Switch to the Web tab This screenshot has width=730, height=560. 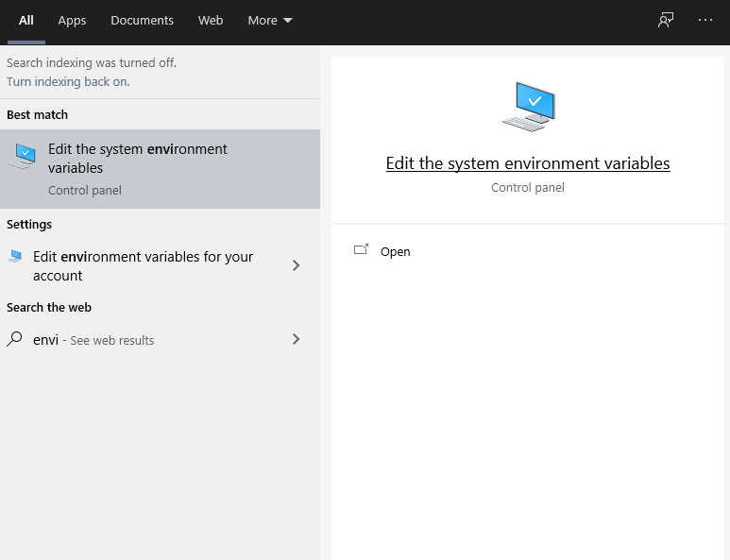point(211,21)
